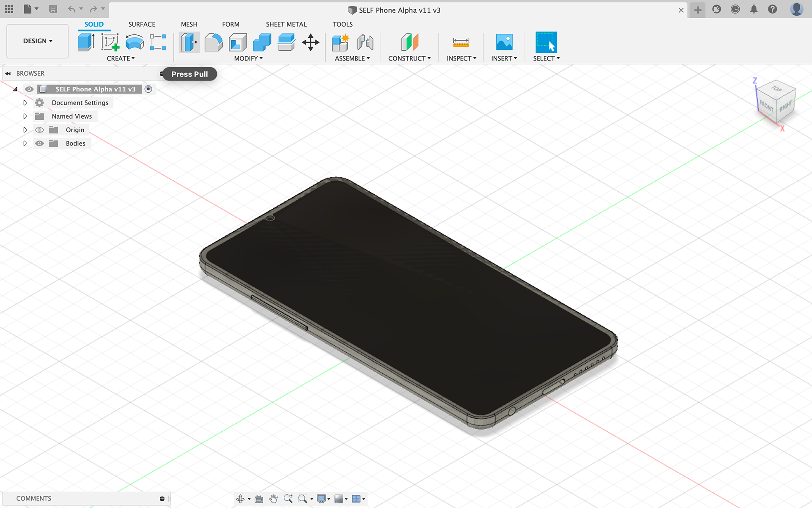The height and width of the screenshot is (508, 812).
Task: Select the Midplane construct tool
Action: (x=409, y=42)
